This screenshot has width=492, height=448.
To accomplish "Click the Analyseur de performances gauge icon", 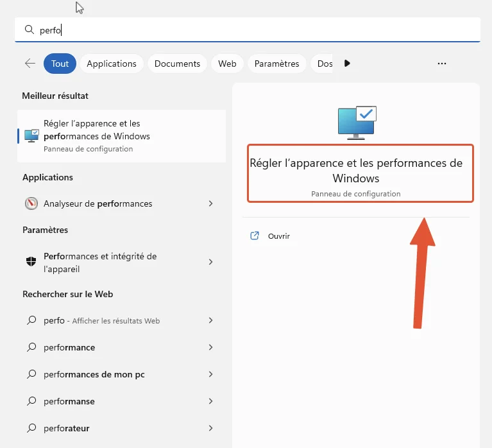I will (31, 203).
